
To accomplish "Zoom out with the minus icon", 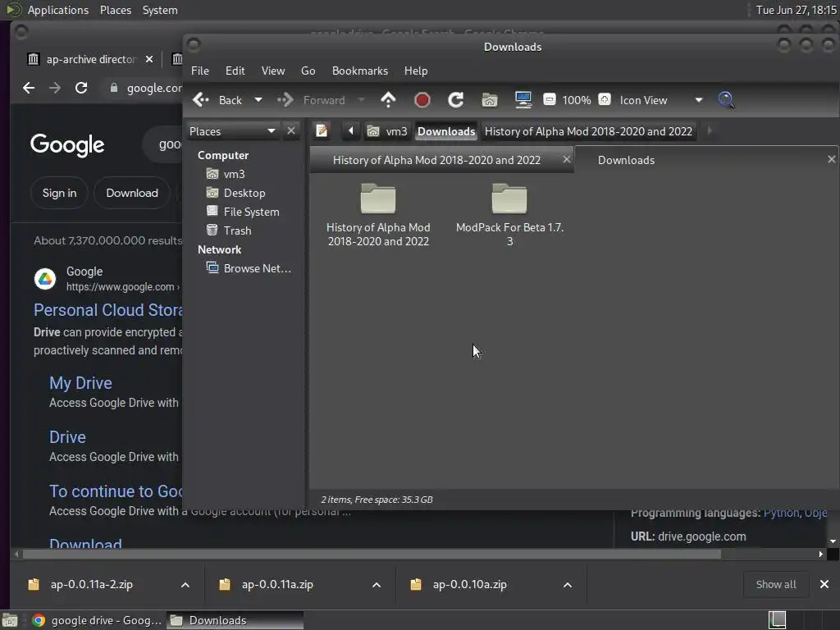I will tap(549, 99).
